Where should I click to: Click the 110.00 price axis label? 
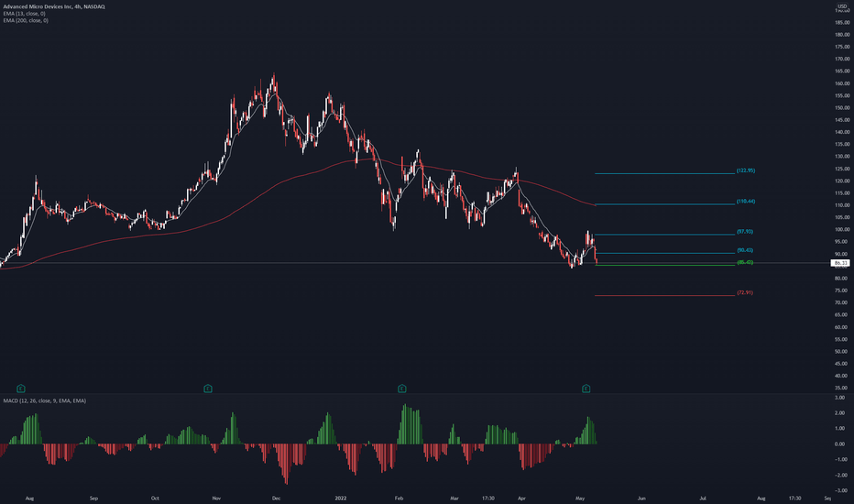click(x=842, y=205)
